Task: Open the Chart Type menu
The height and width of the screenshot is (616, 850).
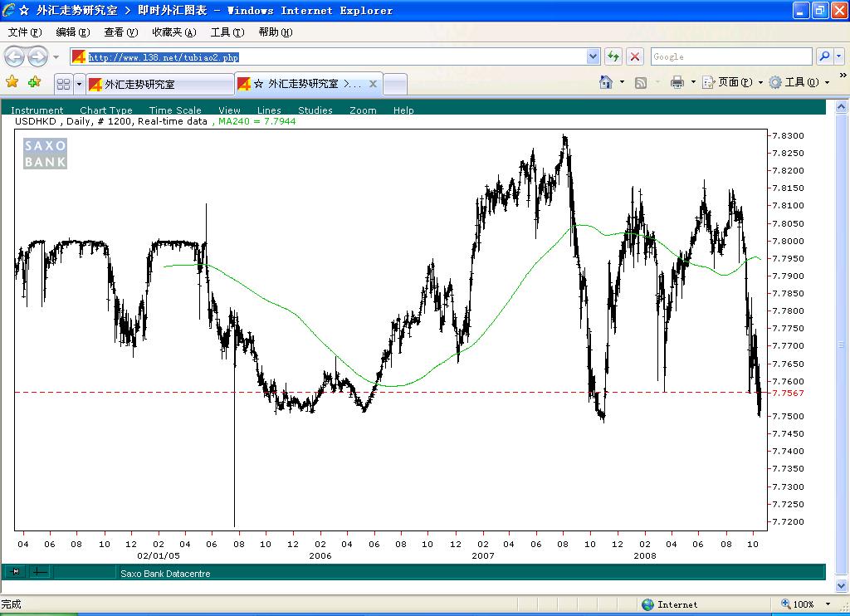Action: 105,110
